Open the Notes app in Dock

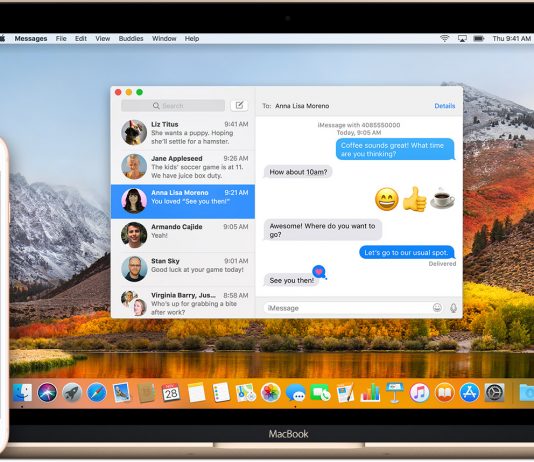(197, 393)
